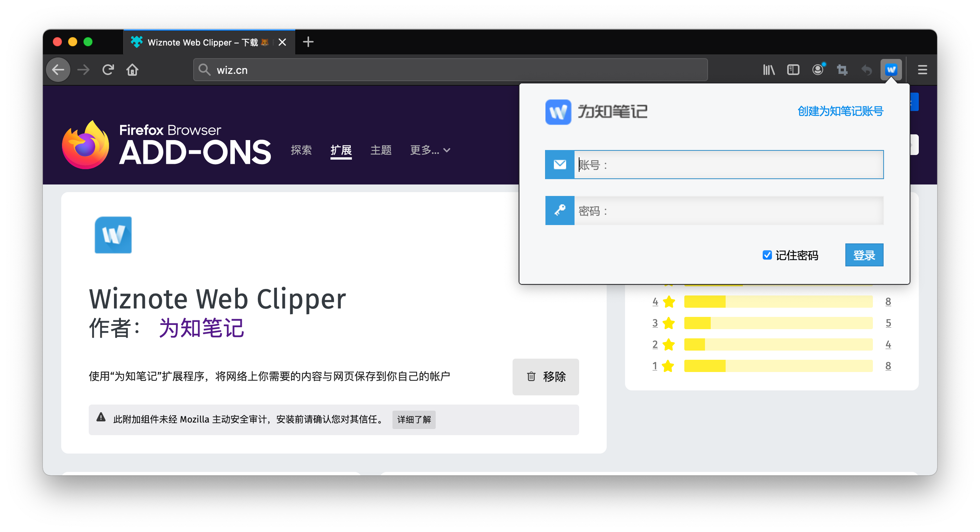This screenshot has height=532, width=980.
Task: Expand the 更多… dropdown menu
Action: [430, 150]
